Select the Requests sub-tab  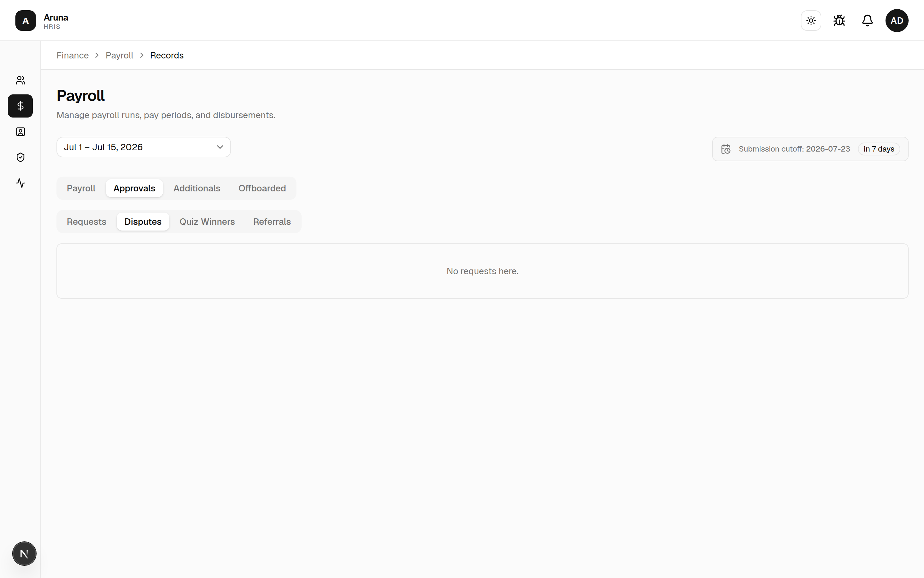87,222
